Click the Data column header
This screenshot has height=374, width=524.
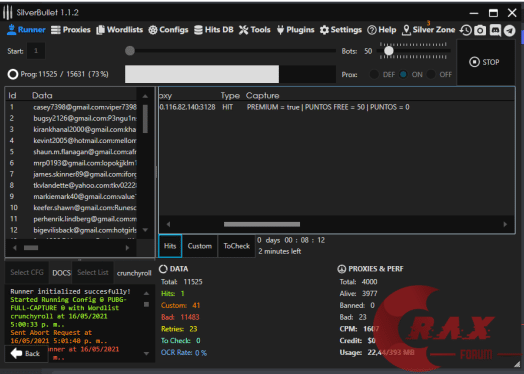point(42,96)
